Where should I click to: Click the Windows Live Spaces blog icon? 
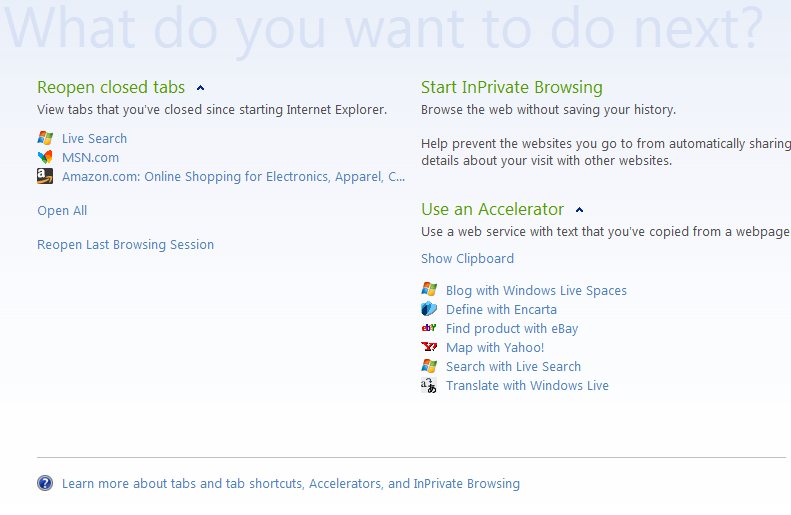pyautogui.click(x=429, y=290)
